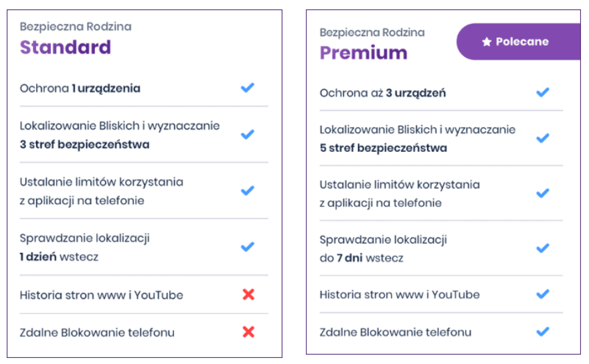Click the Standard 3 safety zones checkmark
Screen dimensions: 589x364
[x=248, y=134]
